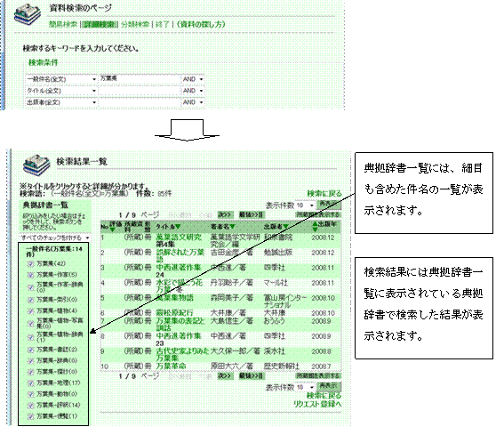This screenshot has height=435, width=504.
Task: Sort results by 著者名 arrow icon
Action: pos(232,227)
